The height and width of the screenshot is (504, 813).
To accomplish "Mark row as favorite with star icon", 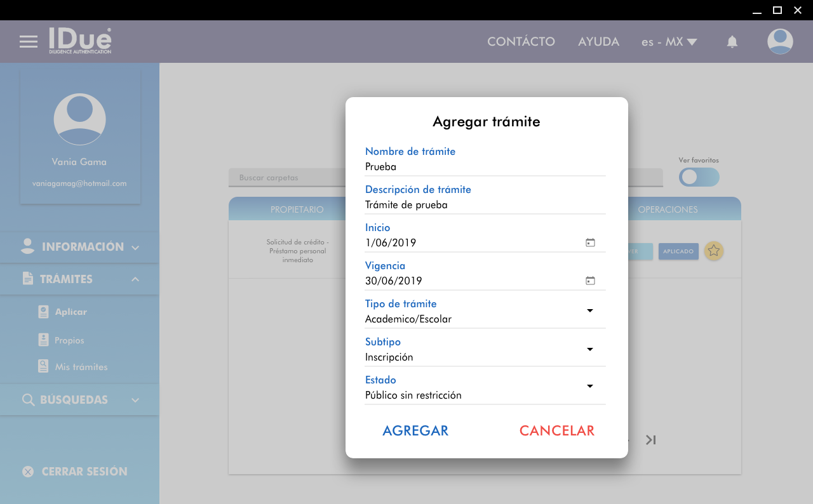I will (x=714, y=251).
